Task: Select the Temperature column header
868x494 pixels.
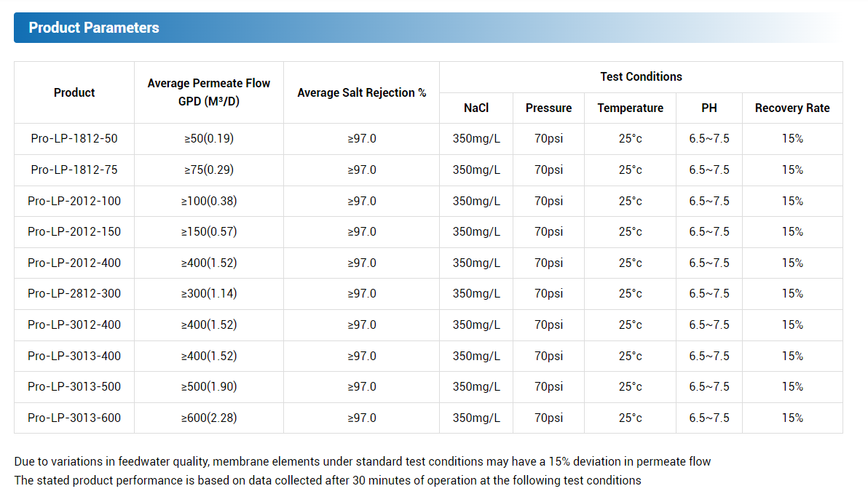Action: pos(630,108)
